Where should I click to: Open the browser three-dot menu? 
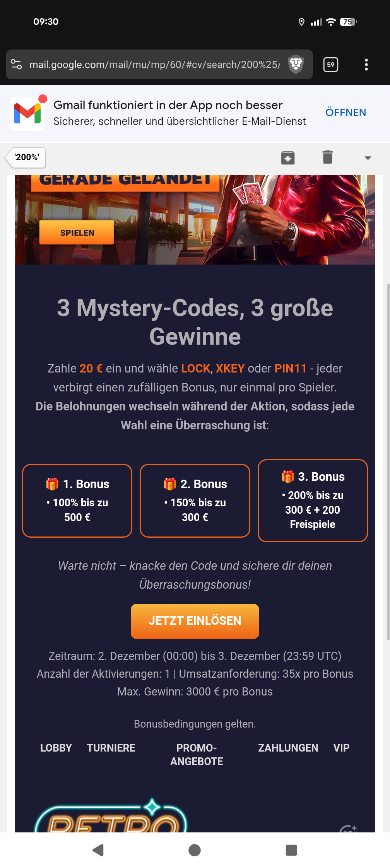pyautogui.click(x=366, y=65)
